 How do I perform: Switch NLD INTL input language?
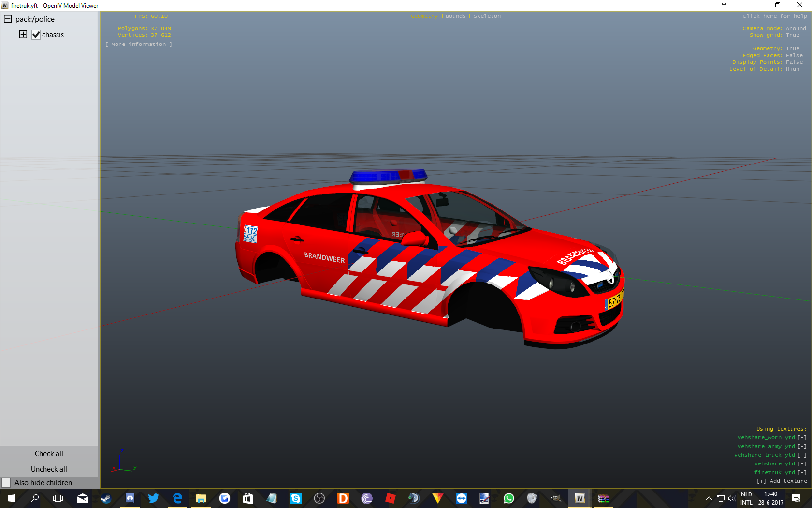click(x=747, y=498)
